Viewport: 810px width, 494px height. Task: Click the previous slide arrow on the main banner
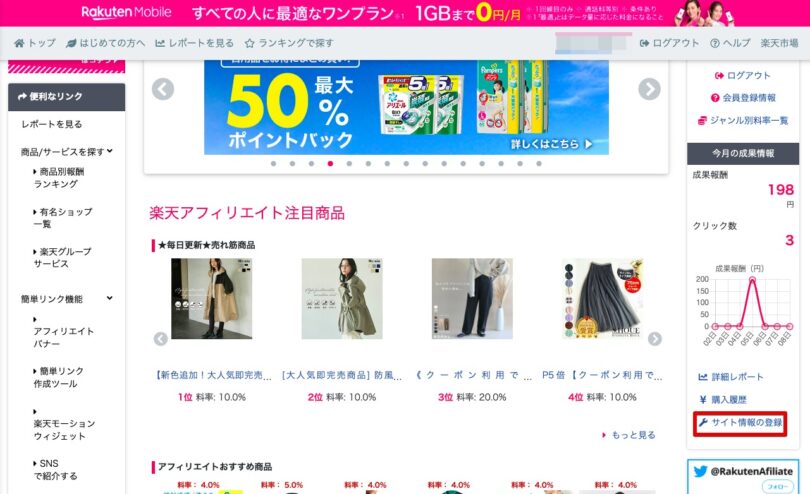tap(163, 89)
